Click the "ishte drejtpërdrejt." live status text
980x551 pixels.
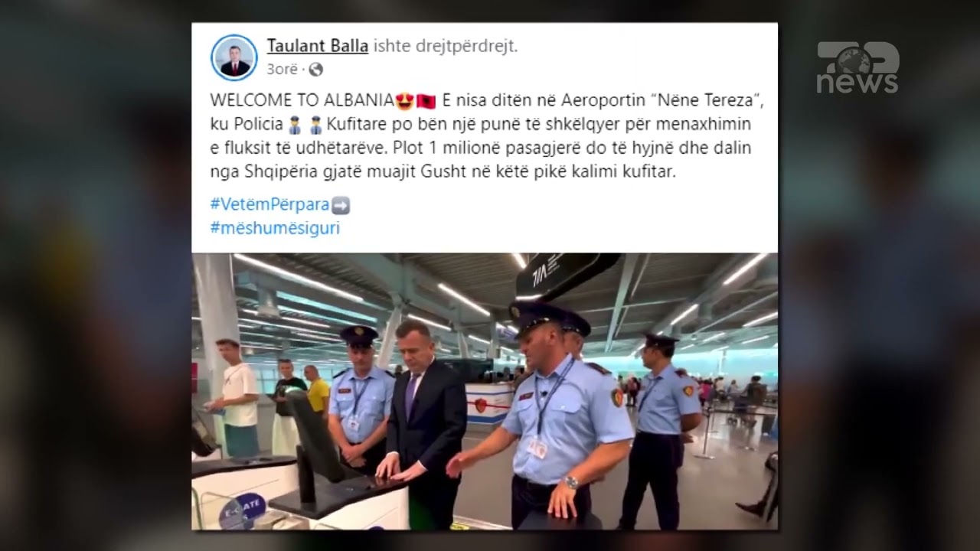[445, 46]
